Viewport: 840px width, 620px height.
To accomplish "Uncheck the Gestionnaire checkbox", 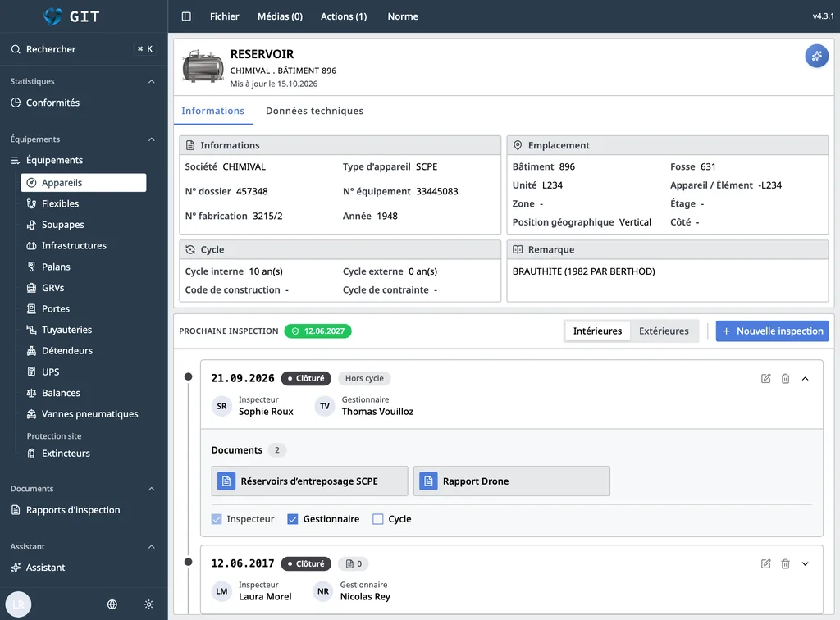I will click(293, 519).
